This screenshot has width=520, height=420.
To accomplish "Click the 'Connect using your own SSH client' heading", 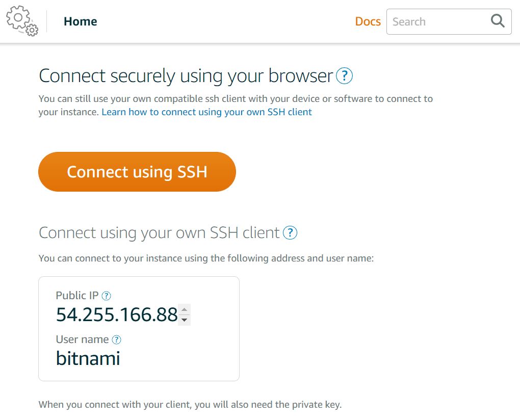I will 159,233.
